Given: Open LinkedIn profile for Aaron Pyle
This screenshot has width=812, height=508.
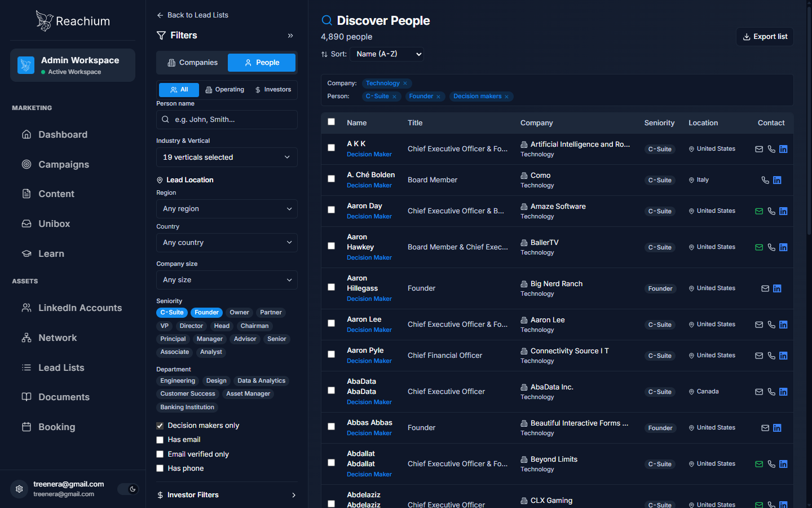Looking at the screenshot, I should click(783, 356).
